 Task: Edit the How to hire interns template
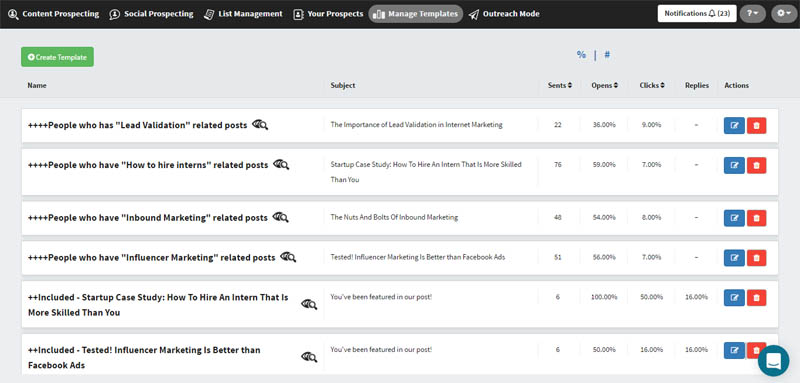(x=734, y=165)
